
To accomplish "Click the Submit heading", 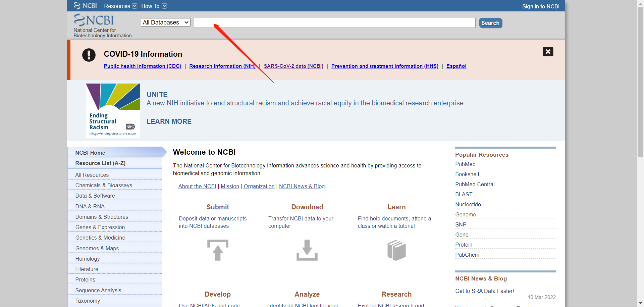I will pyautogui.click(x=218, y=207).
